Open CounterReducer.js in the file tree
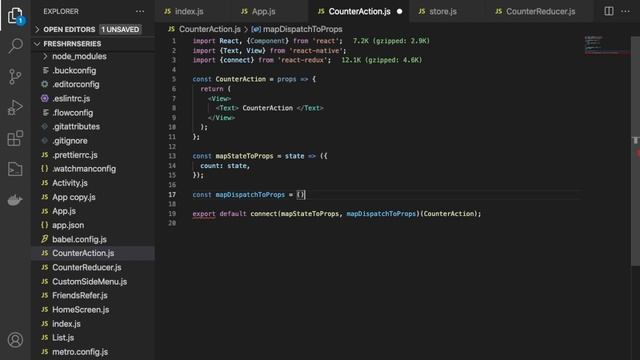Image resolution: width=640 pixels, height=360 pixels. (x=87, y=267)
